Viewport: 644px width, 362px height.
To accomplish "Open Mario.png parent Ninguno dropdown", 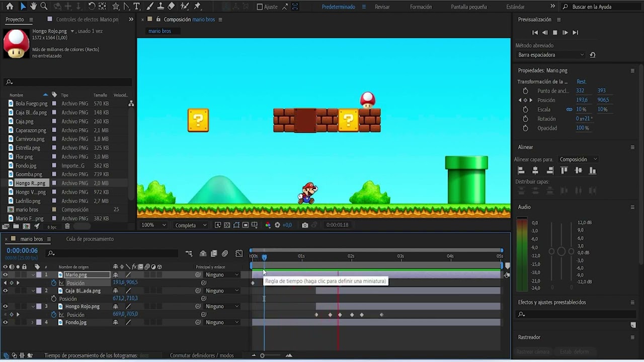I will 222,275.
